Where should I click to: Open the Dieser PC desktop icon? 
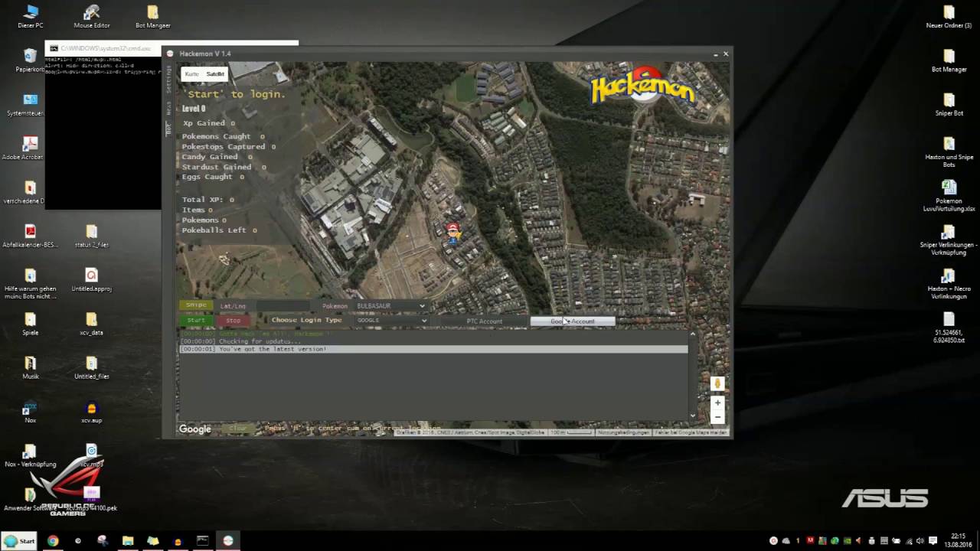click(31, 17)
